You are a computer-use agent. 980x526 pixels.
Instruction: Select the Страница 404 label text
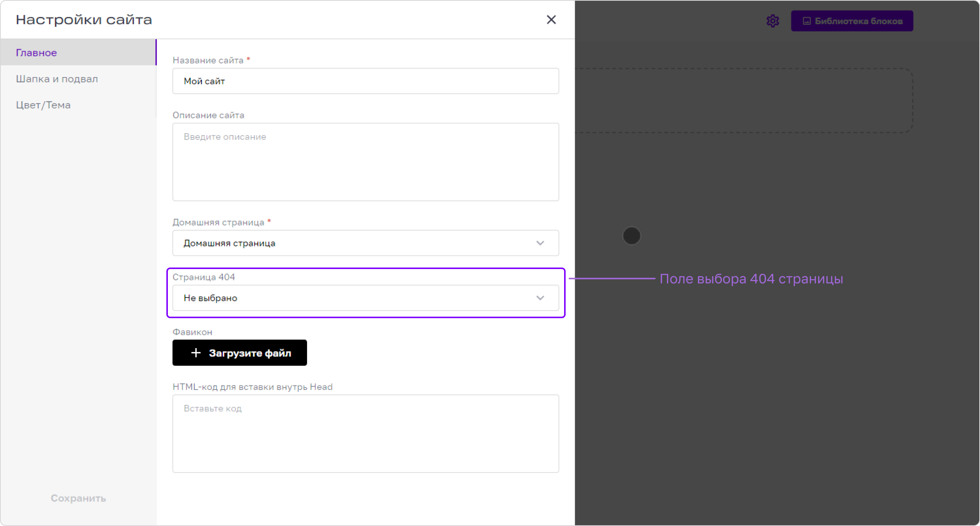tap(203, 277)
